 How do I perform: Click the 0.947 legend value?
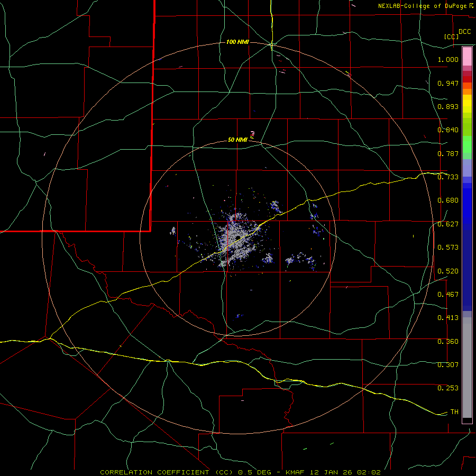[x=448, y=83]
